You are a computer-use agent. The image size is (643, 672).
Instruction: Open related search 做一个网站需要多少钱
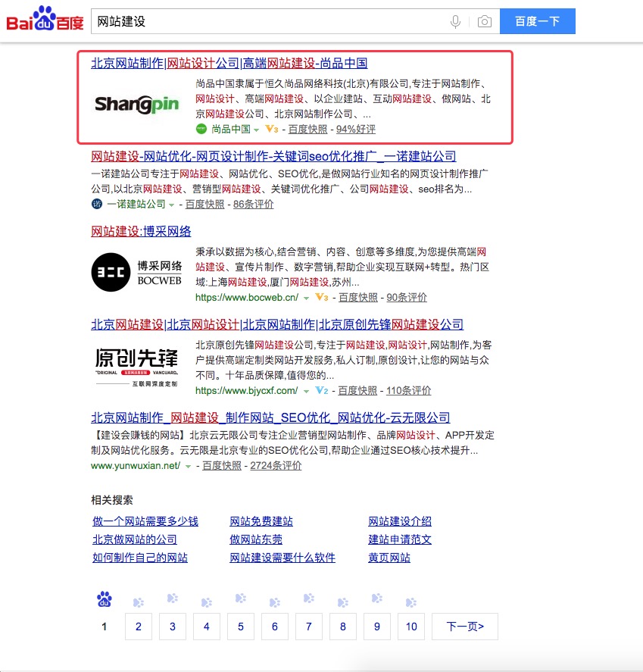point(145,521)
